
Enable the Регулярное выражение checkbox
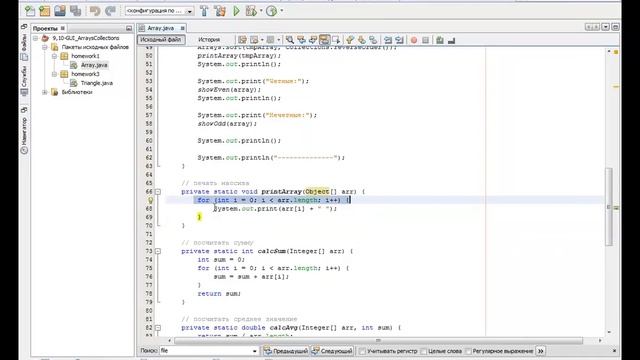(468, 351)
